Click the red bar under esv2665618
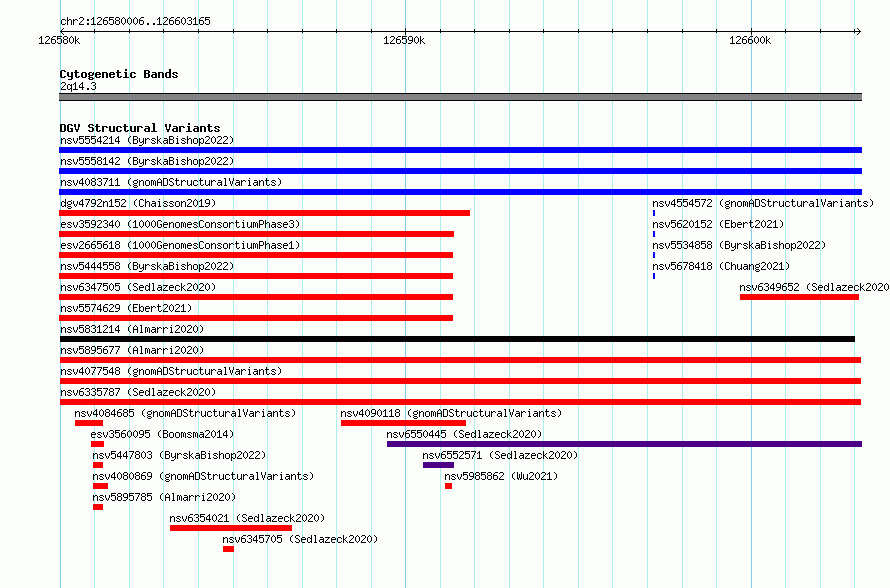 (x=256, y=255)
